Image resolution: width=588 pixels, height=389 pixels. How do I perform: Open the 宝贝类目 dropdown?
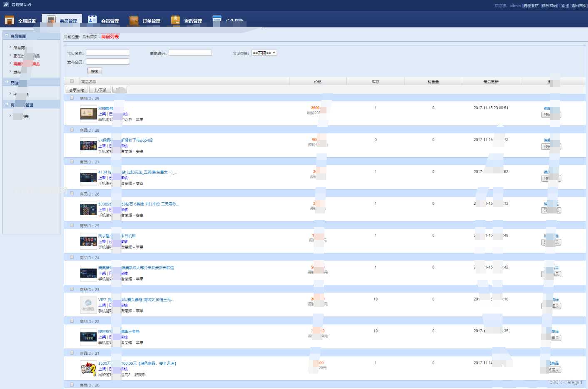[x=264, y=53]
